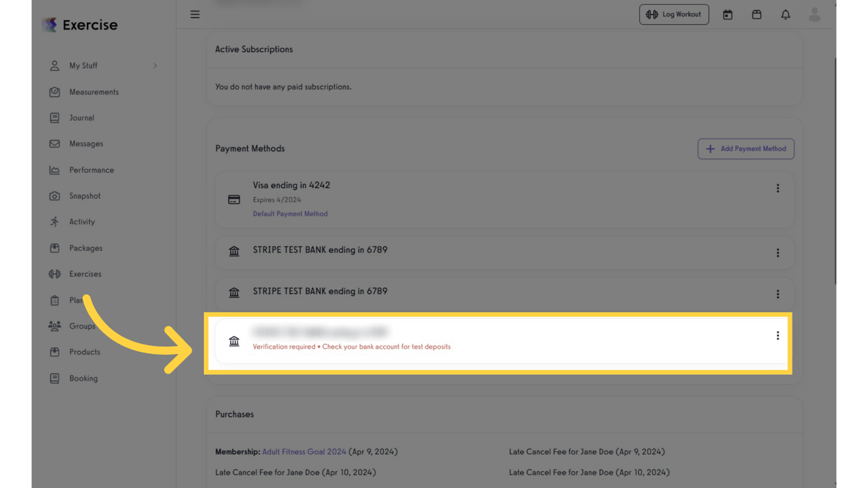The width and height of the screenshot is (868, 488).
Task: Open the Adult Fitness Goal 2024 membership link
Action: tap(304, 451)
